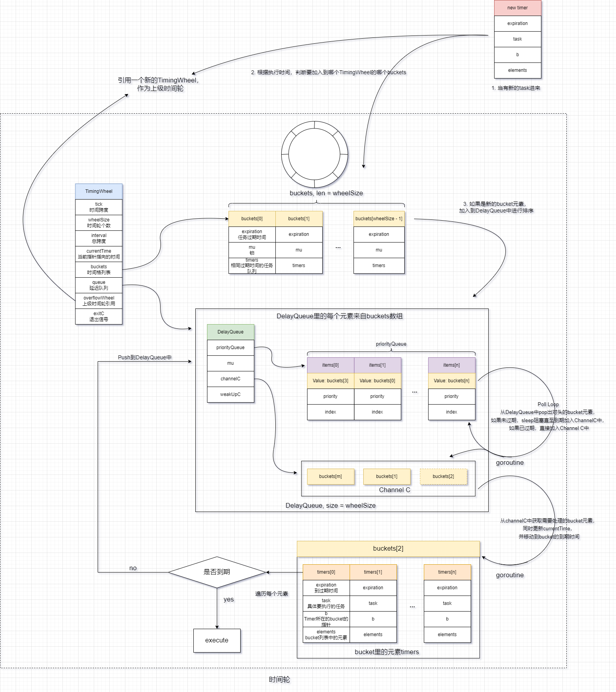Select the blue TimingWheel header box
616x692 pixels.
[x=98, y=191]
